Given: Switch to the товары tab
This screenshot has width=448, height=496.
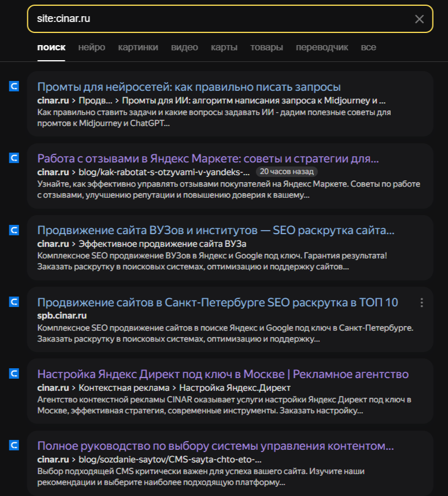Looking at the screenshot, I should point(266,47).
